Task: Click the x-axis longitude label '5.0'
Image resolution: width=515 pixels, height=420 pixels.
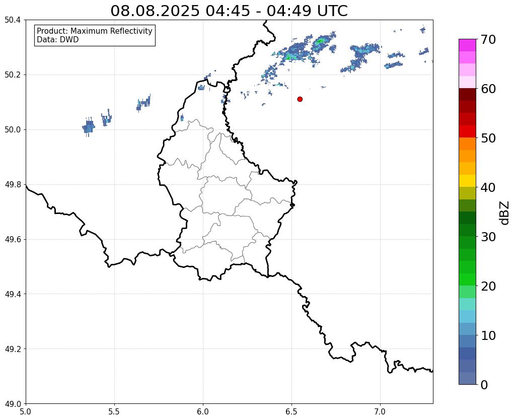Action: click(26, 412)
